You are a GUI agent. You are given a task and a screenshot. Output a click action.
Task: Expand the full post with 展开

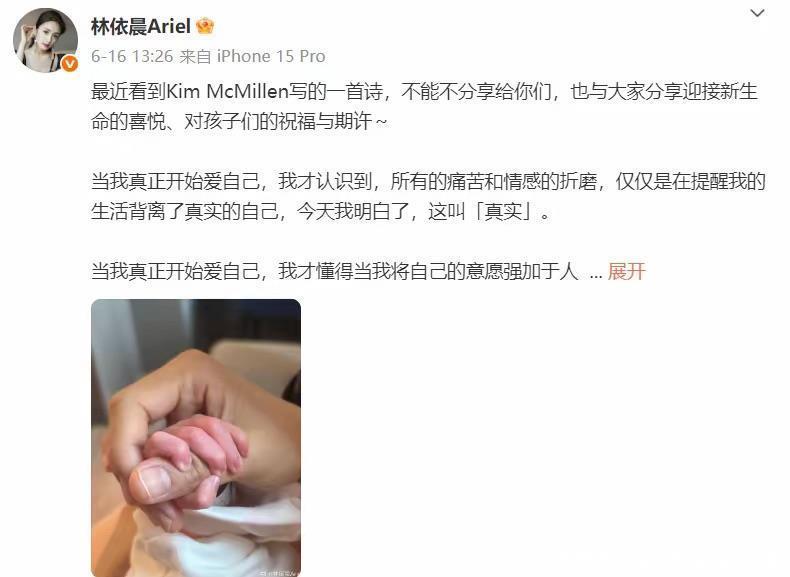point(627,271)
